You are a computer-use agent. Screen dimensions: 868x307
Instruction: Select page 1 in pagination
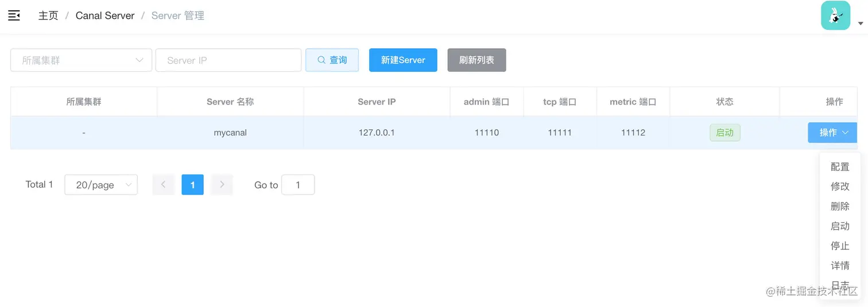(192, 185)
